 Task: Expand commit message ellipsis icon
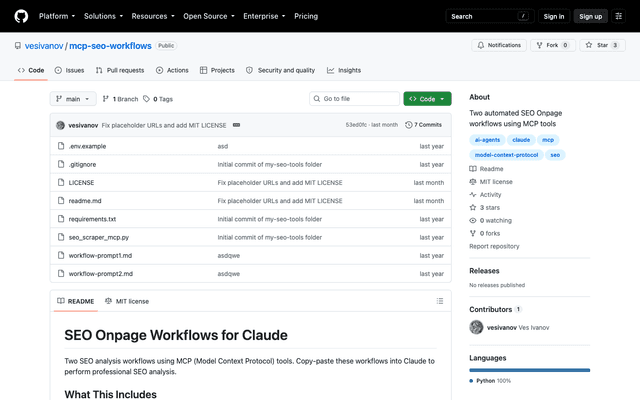click(x=236, y=125)
